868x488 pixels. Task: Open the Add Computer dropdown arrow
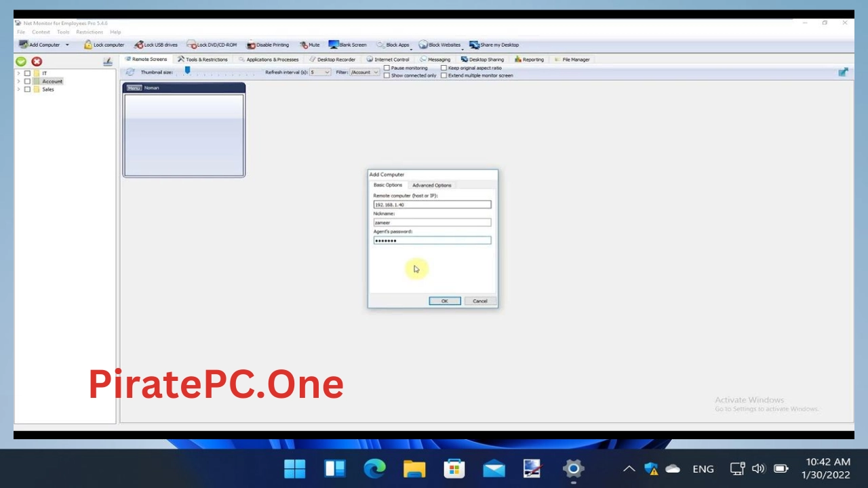point(67,45)
